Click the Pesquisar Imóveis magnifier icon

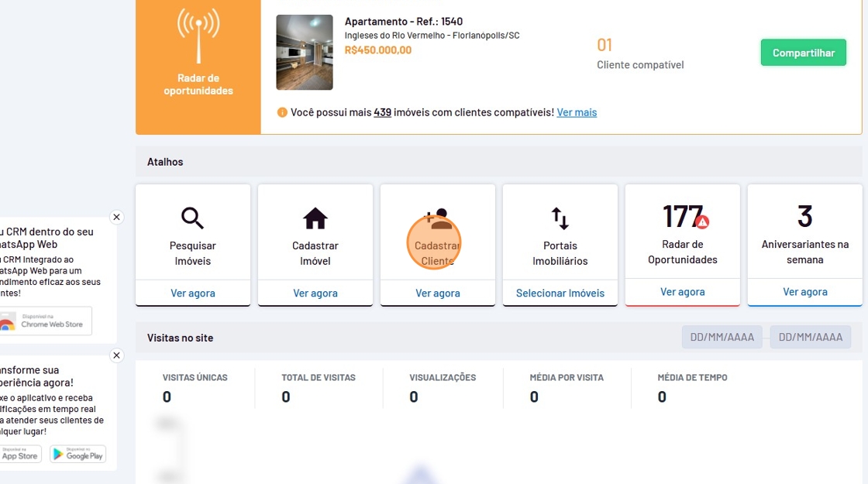(192, 218)
